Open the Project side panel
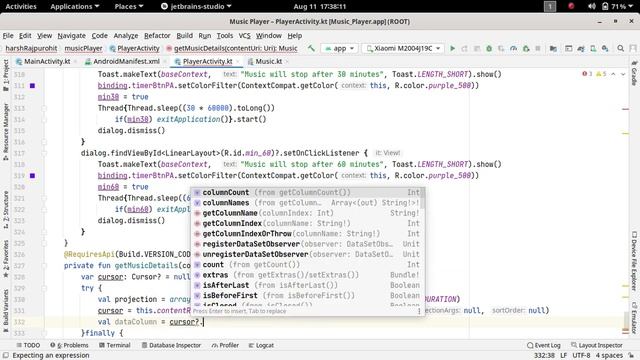The height and width of the screenshot is (360, 640). (x=6, y=75)
